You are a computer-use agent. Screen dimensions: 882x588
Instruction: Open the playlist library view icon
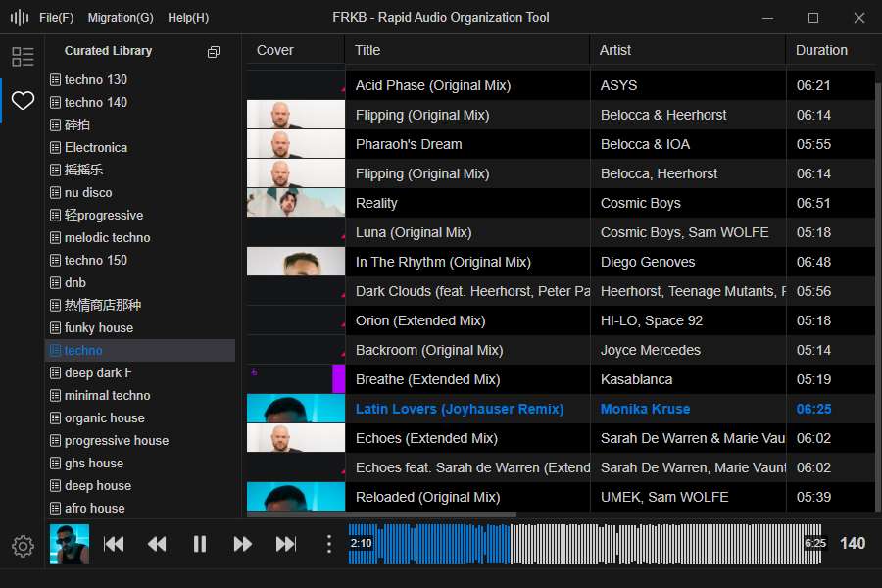[x=23, y=57]
